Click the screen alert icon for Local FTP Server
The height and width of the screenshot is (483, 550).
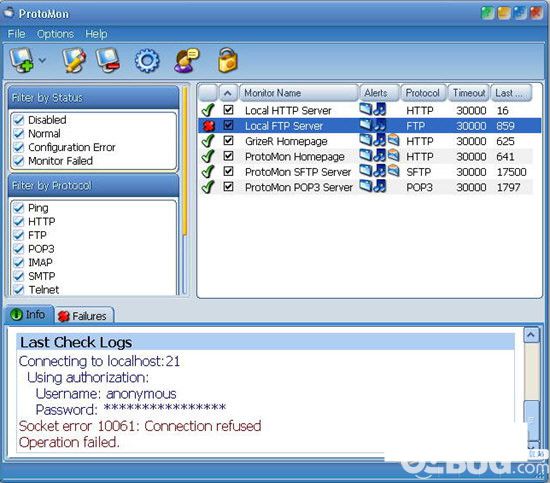[366, 125]
